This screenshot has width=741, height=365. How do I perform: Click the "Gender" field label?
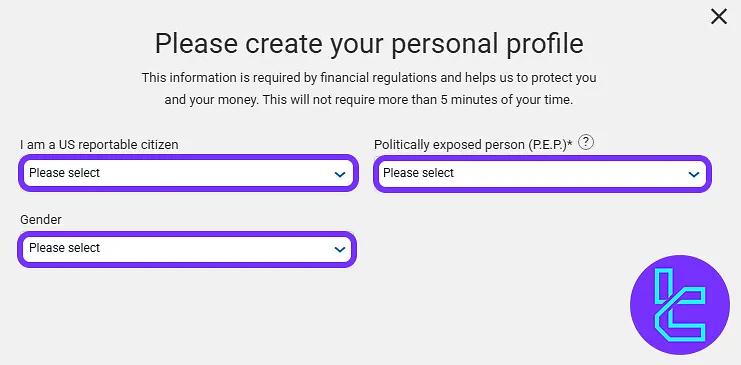click(x=41, y=219)
